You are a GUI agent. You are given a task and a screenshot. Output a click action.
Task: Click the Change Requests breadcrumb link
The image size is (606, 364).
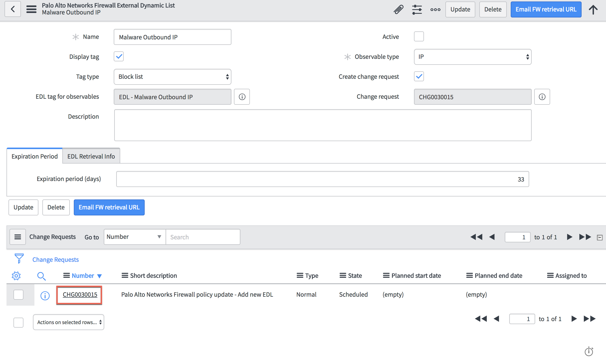click(x=56, y=260)
